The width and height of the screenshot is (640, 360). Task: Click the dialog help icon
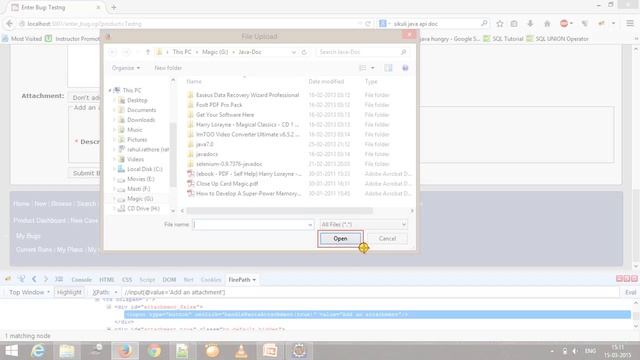click(x=405, y=68)
